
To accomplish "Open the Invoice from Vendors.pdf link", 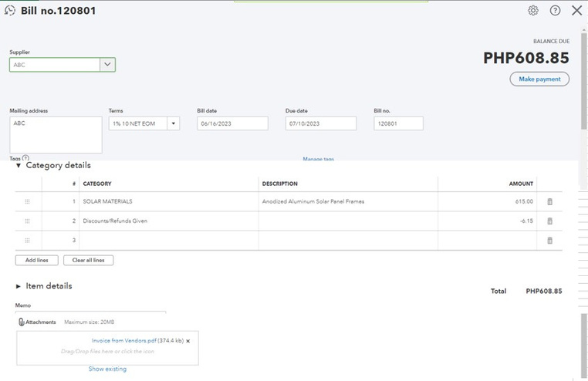I will (x=123, y=341).
